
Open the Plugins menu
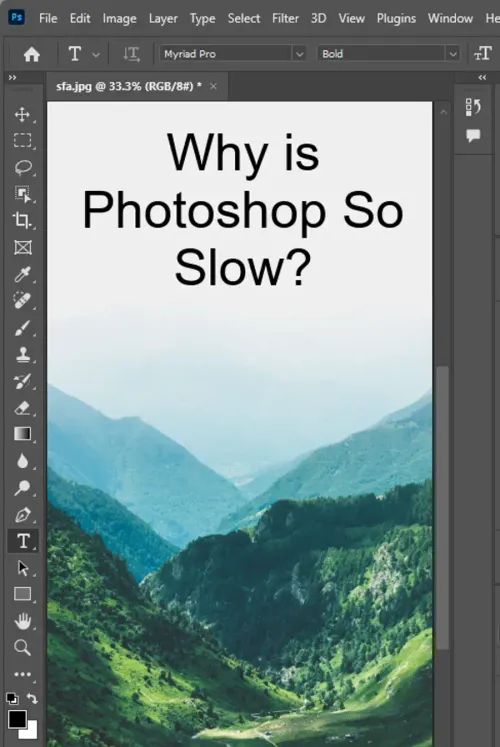pos(396,19)
